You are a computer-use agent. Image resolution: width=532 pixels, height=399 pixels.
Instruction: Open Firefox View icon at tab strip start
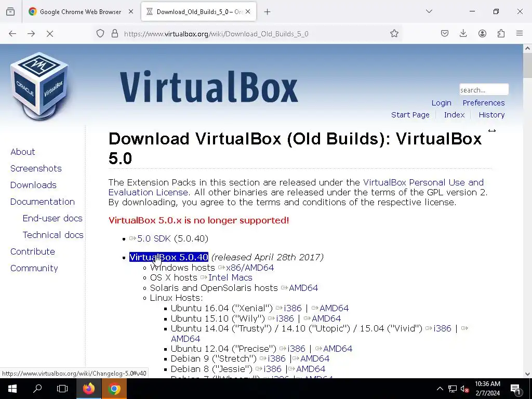coord(10,11)
